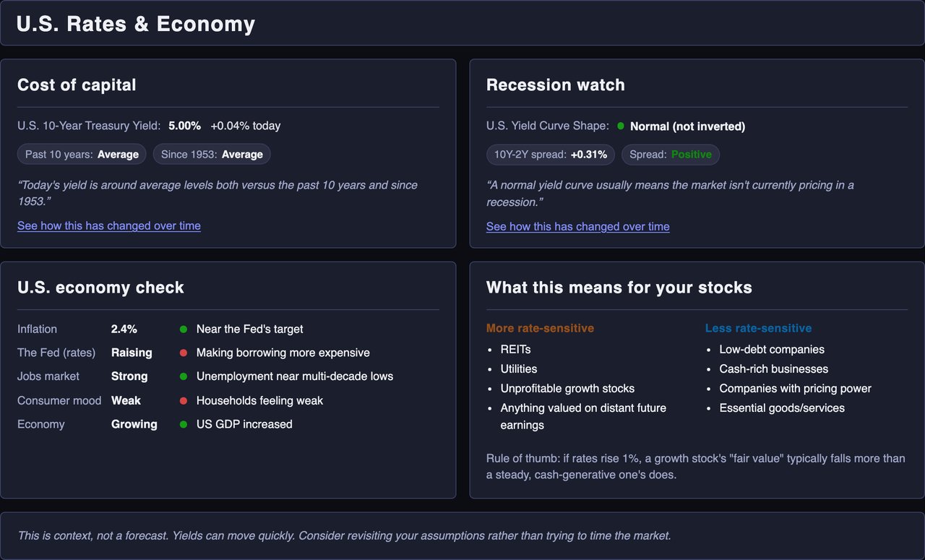Click Anything valued on distant future earnings
The width and height of the screenshot is (925, 560).
tap(583, 416)
